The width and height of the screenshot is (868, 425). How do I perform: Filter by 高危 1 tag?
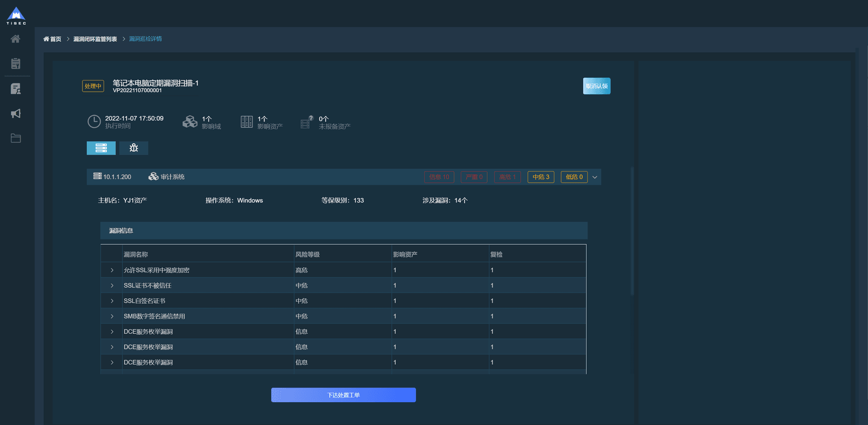coord(508,177)
